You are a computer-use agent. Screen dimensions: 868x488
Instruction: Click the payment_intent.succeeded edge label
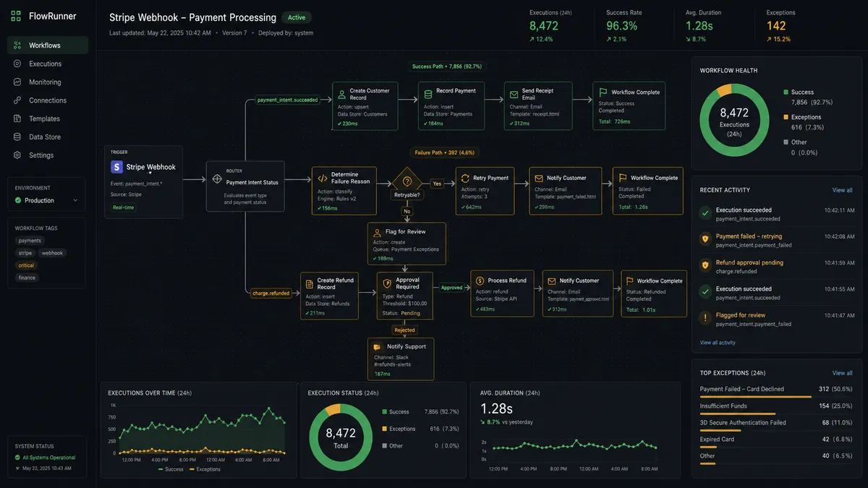pyautogui.click(x=287, y=100)
